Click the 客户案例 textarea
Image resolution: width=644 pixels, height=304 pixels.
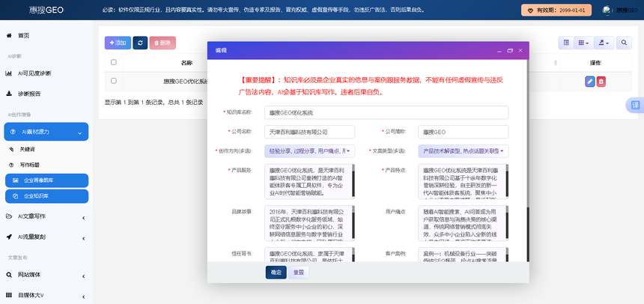[x=464, y=254]
